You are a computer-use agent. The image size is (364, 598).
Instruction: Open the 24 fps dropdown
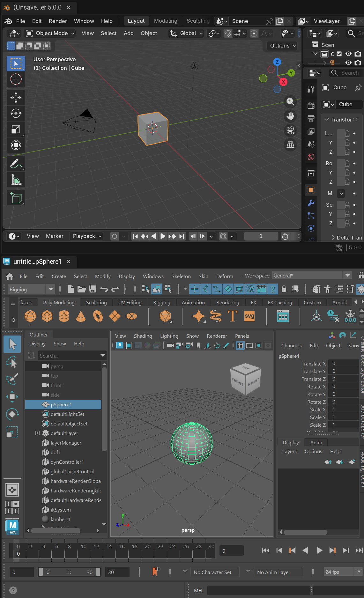pyautogui.click(x=343, y=572)
